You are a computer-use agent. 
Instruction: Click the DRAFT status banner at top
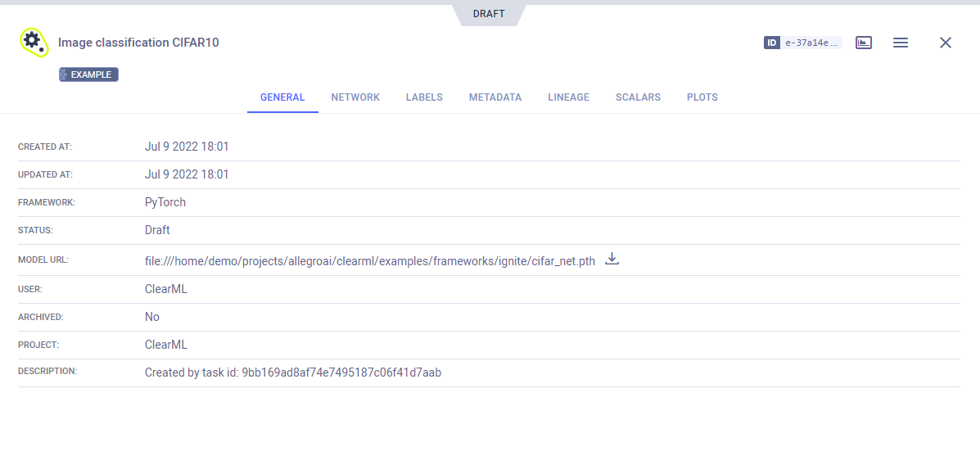(489, 14)
